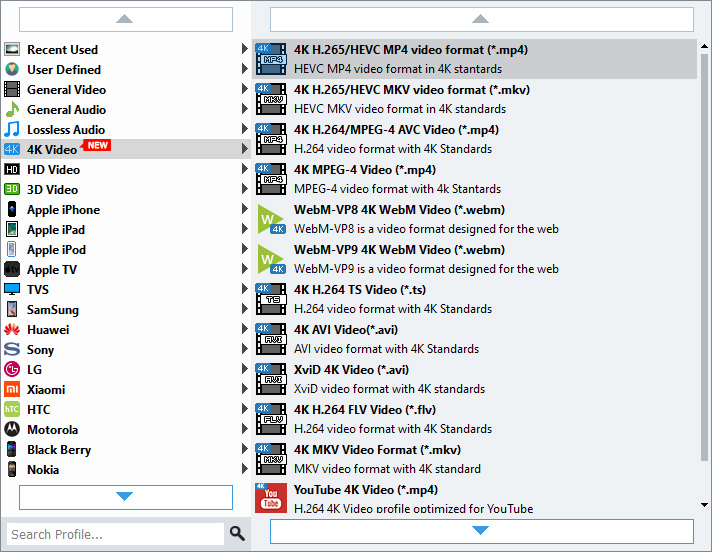The height and width of the screenshot is (552, 712).
Task: Click the Apple iPod device icon
Action: pyautogui.click(x=12, y=249)
